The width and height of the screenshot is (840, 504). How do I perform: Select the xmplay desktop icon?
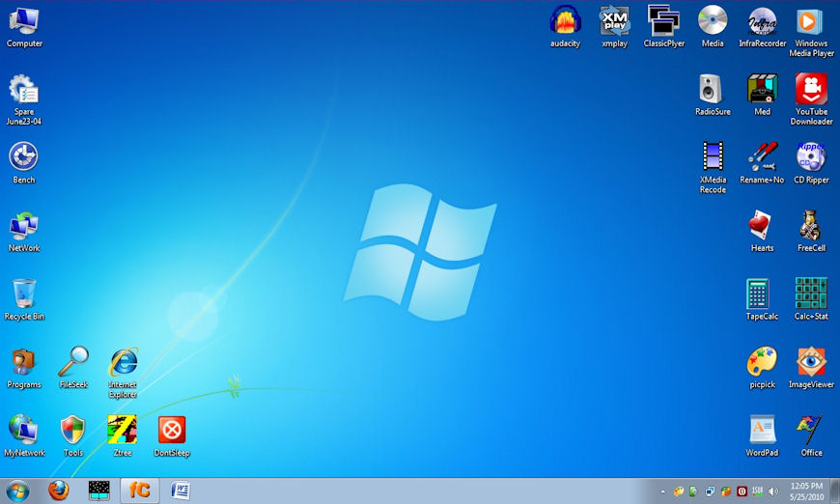[614, 27]
